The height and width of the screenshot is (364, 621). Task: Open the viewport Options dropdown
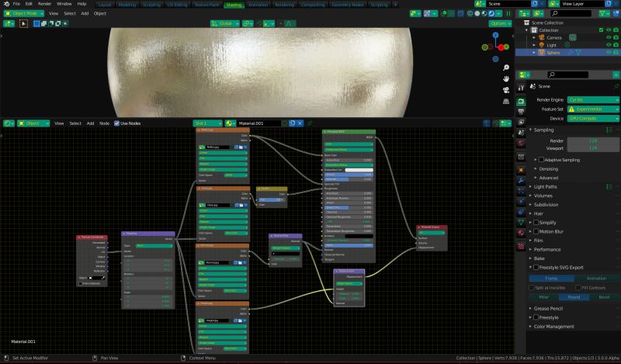[x=500, y=24]
